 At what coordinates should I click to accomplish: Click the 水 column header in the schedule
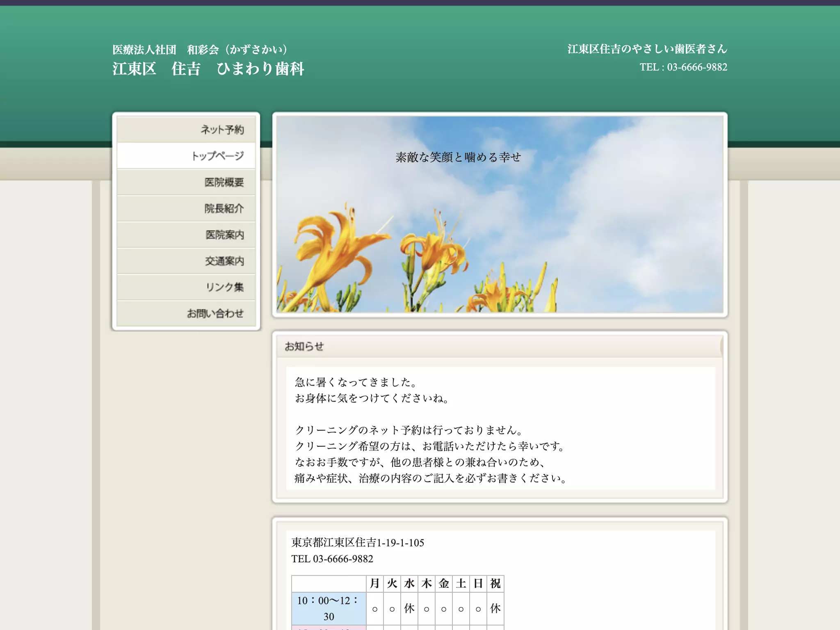409,584
